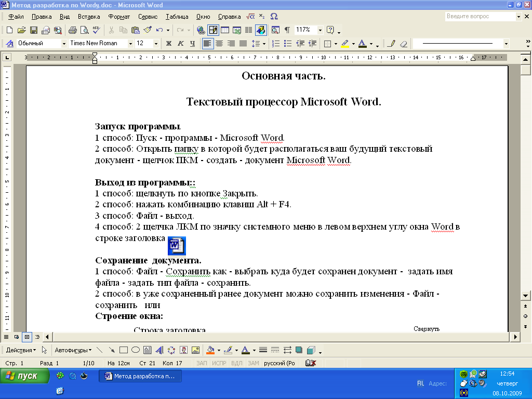Open the Таблица menu

pos(177,17)
